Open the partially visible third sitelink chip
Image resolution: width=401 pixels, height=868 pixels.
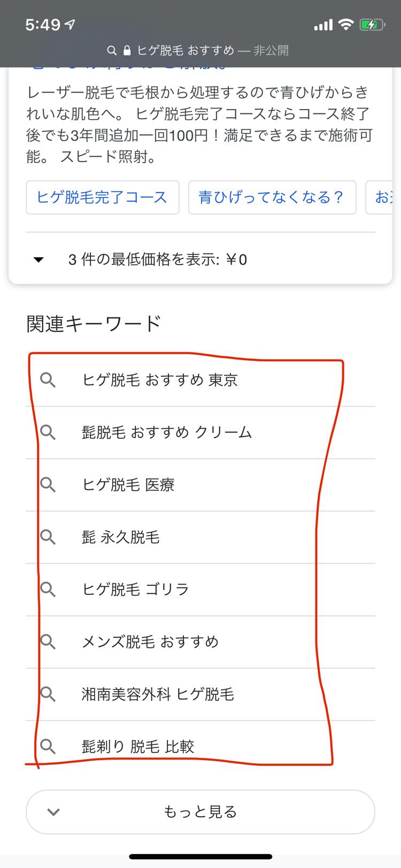[x=382, y=197]
